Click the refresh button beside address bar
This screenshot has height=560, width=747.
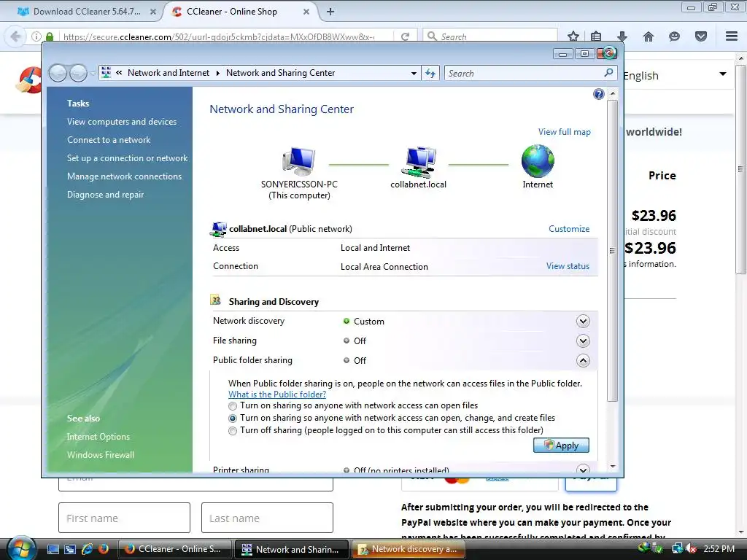[430, 73]
